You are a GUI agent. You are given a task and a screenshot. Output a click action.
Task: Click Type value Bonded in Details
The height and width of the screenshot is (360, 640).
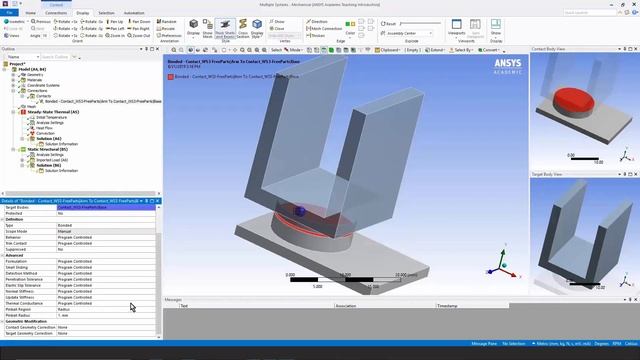(106, 225)
